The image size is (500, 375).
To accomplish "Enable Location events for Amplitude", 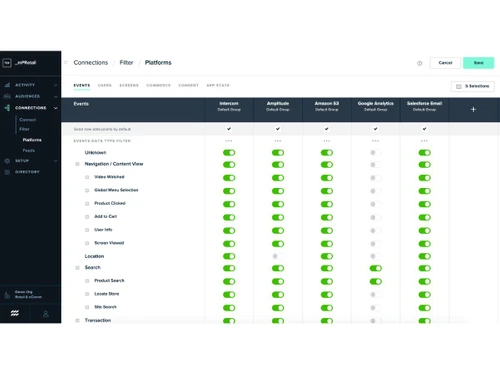I will [278, 256].
